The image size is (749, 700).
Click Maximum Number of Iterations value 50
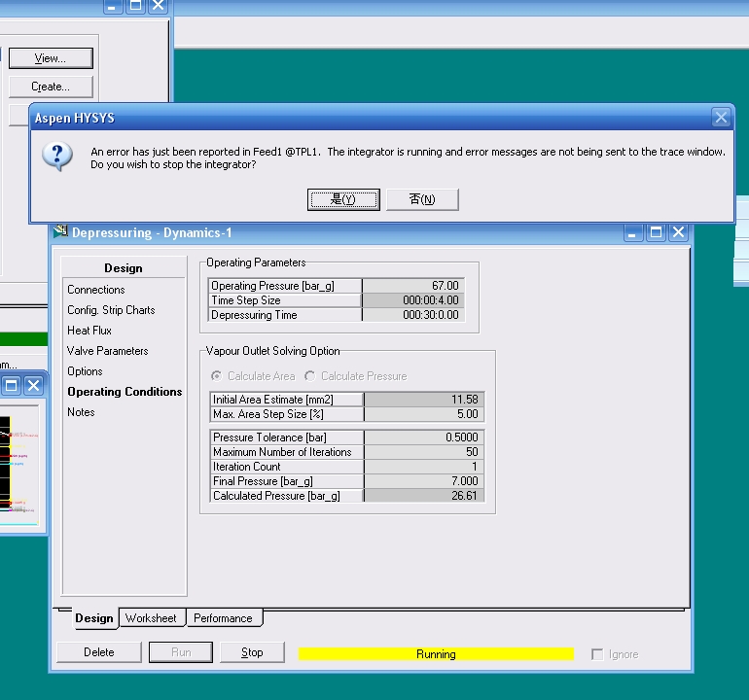[424, 452]
